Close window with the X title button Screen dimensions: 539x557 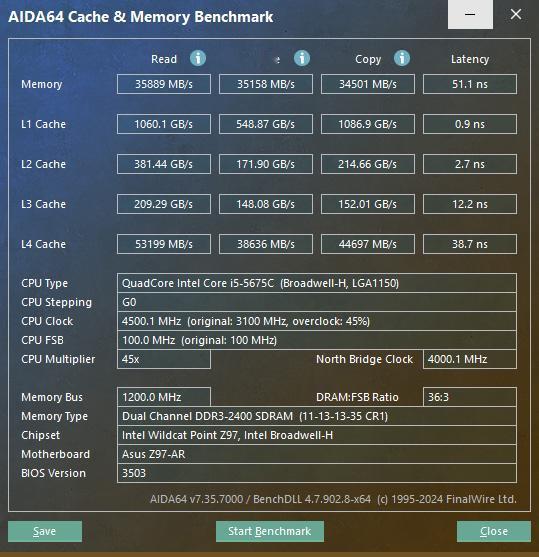(x=516, y=14)
